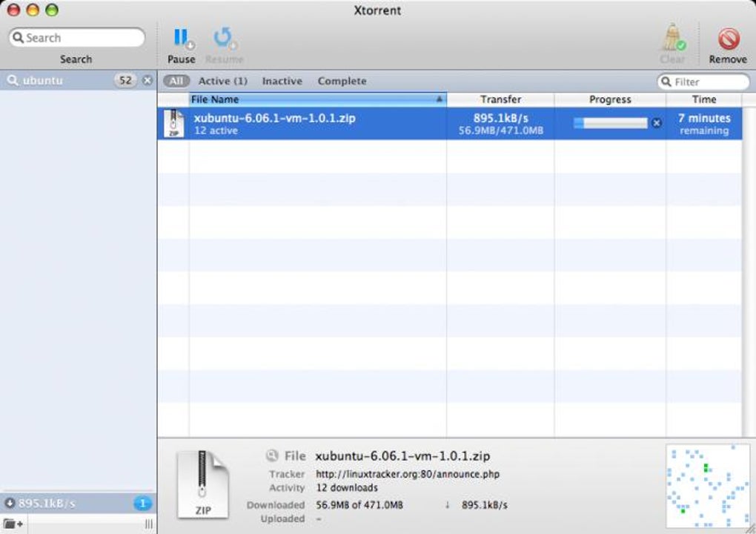This screenshot has width=756, height=534.
Task: Sort by Transfer column
Action: pos(500,99)
